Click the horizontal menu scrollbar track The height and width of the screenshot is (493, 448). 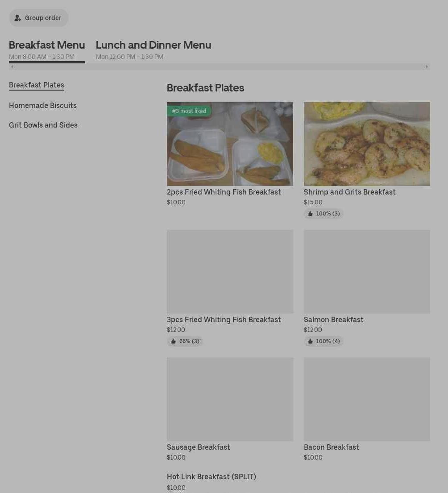[x=219, y=67]
